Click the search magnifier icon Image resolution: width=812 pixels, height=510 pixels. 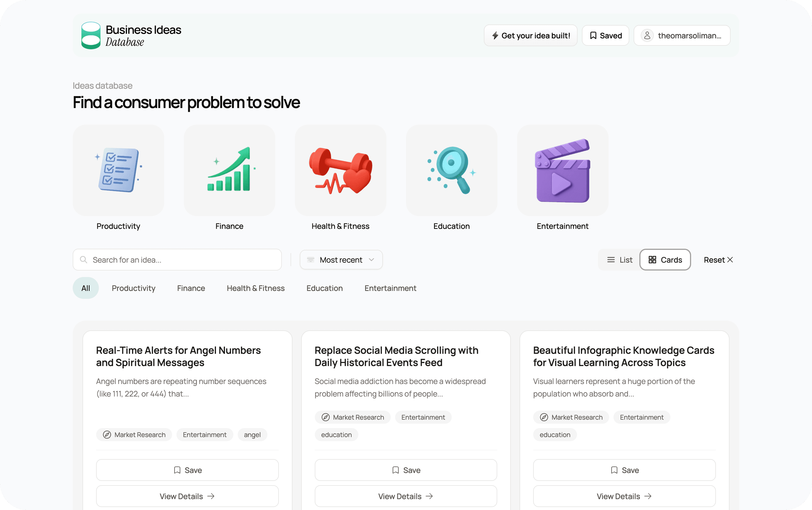coord(83,260)
